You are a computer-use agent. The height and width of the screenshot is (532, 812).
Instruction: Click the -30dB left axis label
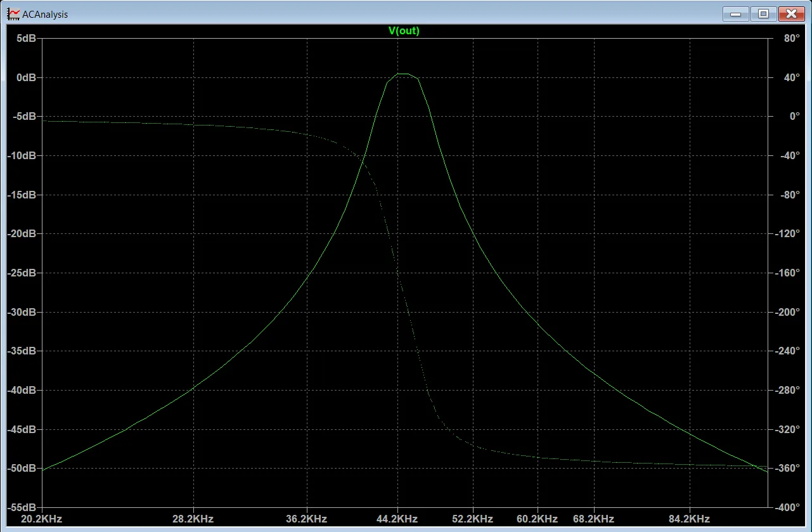pos(22,312)
